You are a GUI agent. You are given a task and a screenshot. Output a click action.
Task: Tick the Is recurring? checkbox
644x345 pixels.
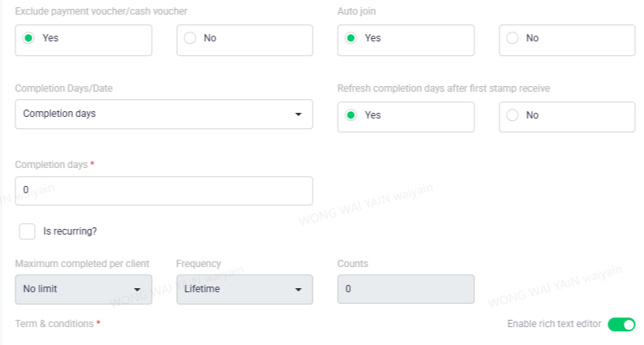pos(28,231)
